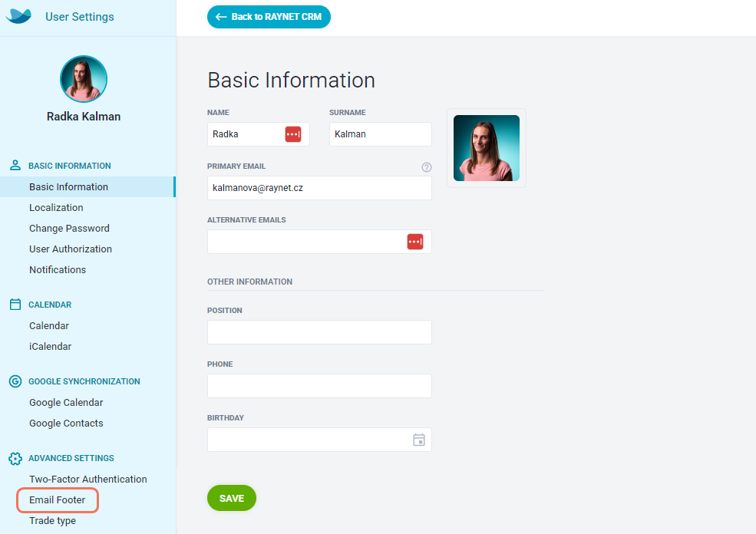Focus the Alternative Emails field
Image resolution: width=756 pixels, height=534 pixels.
(319, 242)
